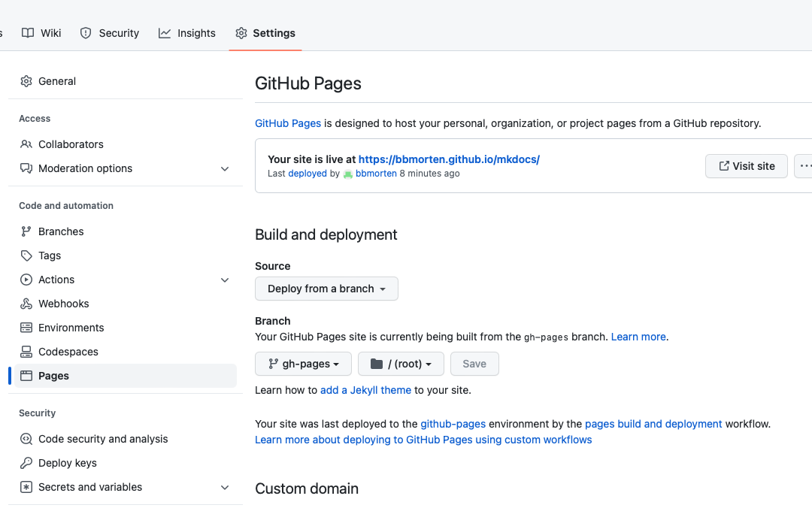Viewport: 812px width, 508px height.
Task: Open General settings in sidebar
Action: pyautogui.click(x=126, y=81)
